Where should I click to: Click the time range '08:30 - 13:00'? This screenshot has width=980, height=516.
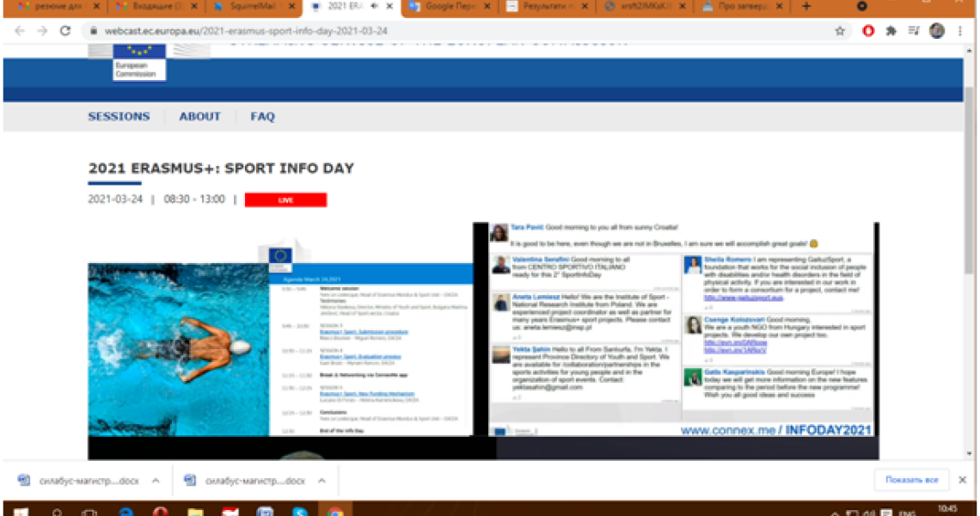click(193, 200)
